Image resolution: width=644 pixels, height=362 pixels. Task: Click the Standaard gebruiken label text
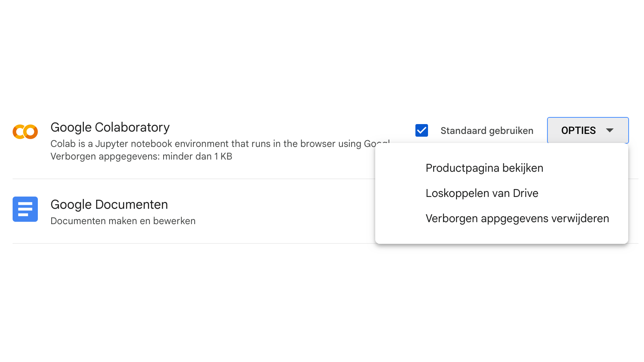pos(487,131)
